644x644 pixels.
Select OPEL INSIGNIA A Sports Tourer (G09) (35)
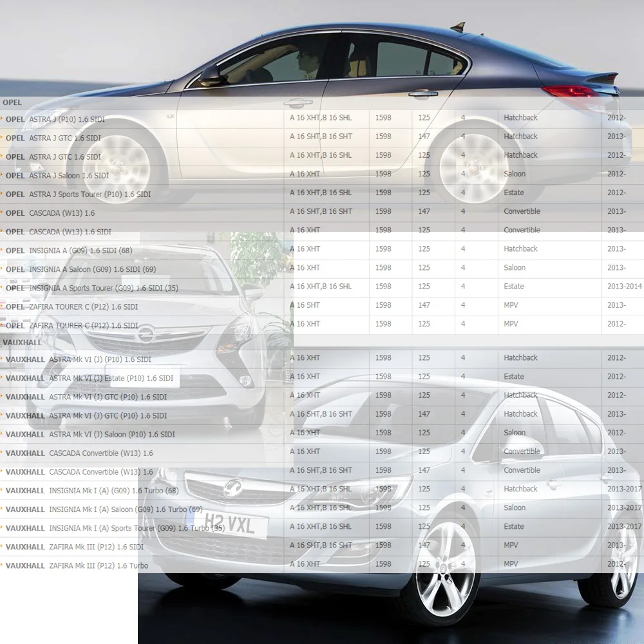click(x=92, y=288)
